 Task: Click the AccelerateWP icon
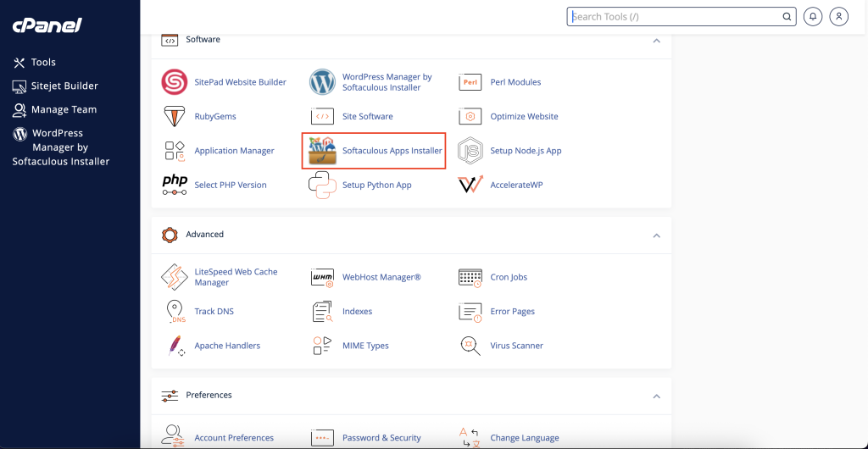[x=470, y=186]
